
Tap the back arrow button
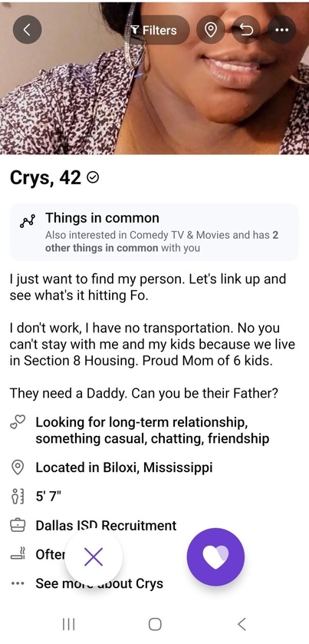(27, 30)
